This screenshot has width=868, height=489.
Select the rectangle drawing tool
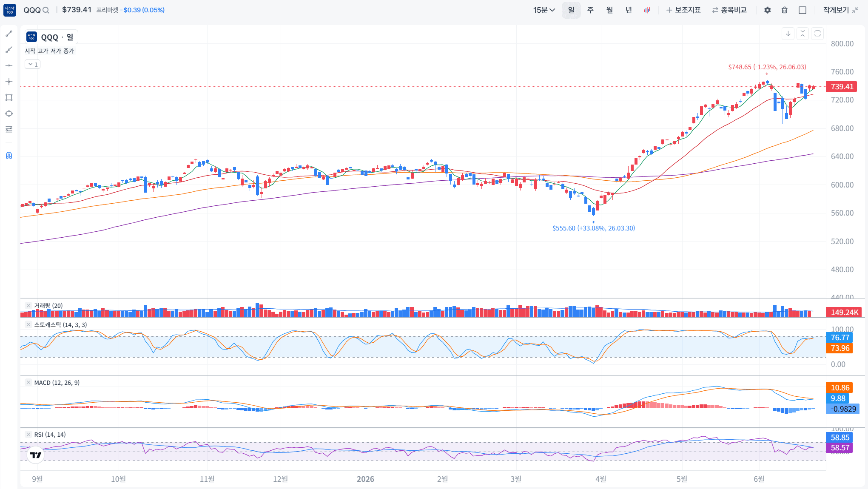point(9,97)
